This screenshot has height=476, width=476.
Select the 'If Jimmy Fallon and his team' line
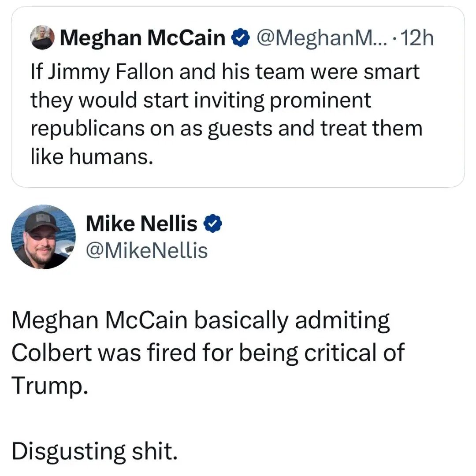click(225, 73)
